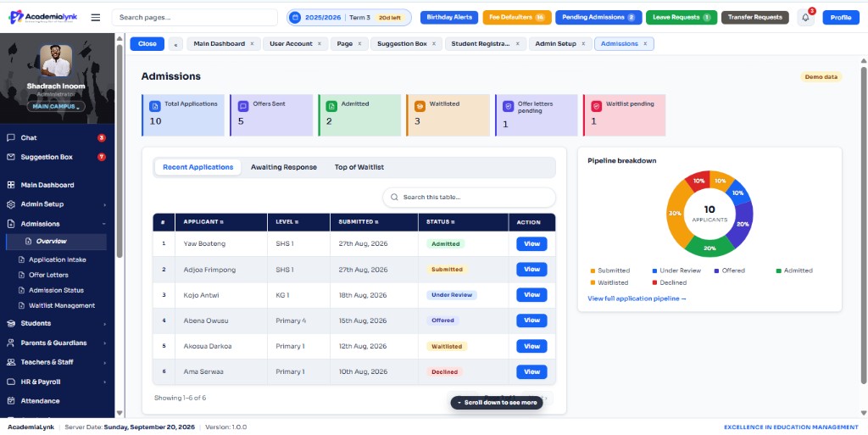Click the Offer letters pending card icon
This screenshot has width=868, height=435.
tap(509, 106)
